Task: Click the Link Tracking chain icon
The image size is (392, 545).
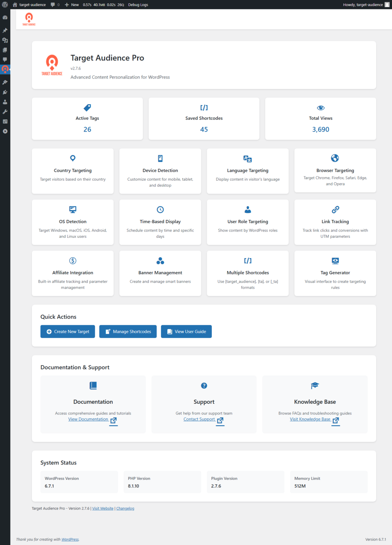Action: 335,210
